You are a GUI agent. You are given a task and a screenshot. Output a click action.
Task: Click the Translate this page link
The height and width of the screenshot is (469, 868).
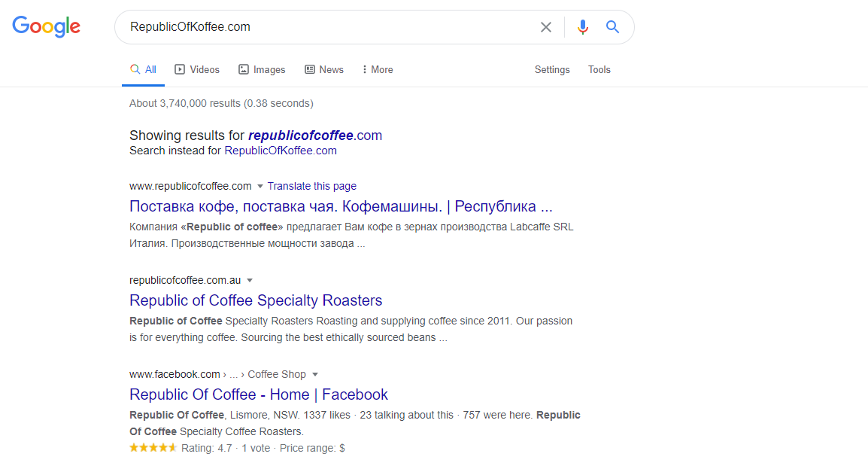pyautogui.click(x=311, y=186)
